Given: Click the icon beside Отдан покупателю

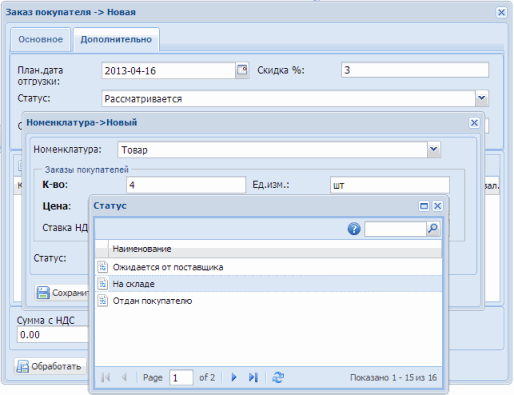Looking at the screenshot, I should point(103,301).
